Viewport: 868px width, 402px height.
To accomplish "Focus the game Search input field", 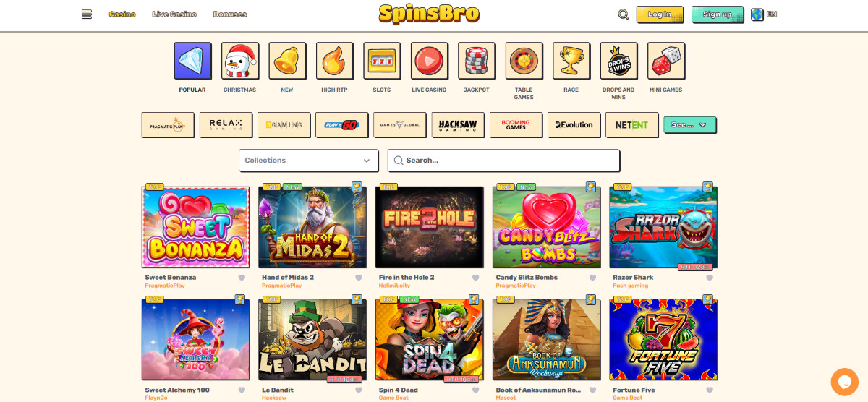I will pos(503,161).
